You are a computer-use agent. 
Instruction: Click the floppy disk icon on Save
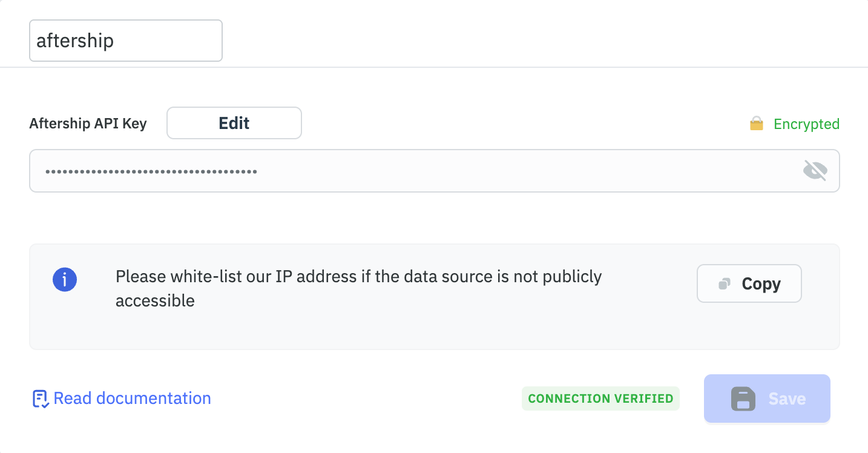743,398
